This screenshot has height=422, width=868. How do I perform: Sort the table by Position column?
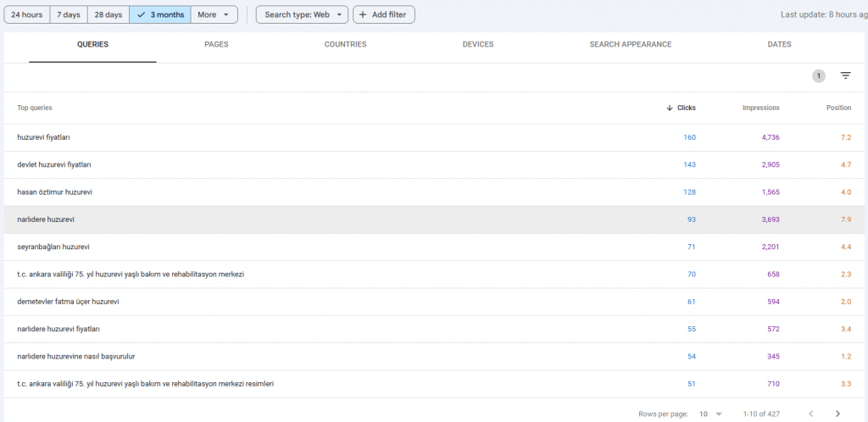(838, 108)
